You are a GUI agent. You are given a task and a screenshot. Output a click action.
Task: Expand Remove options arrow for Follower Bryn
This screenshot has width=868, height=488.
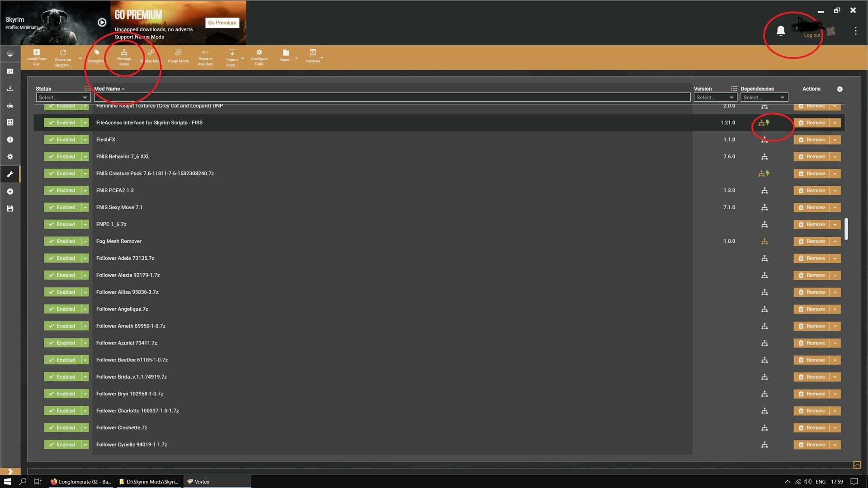coord(835,394)
